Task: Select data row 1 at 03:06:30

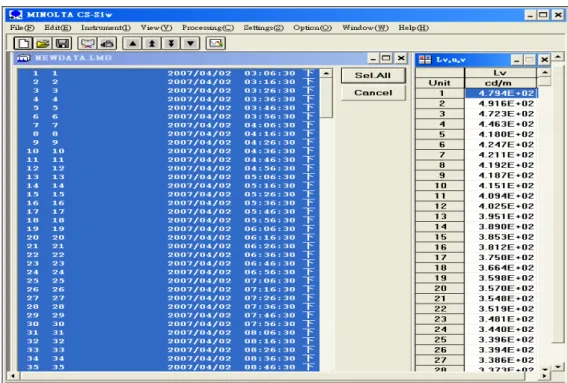Action: click(168, 73)
